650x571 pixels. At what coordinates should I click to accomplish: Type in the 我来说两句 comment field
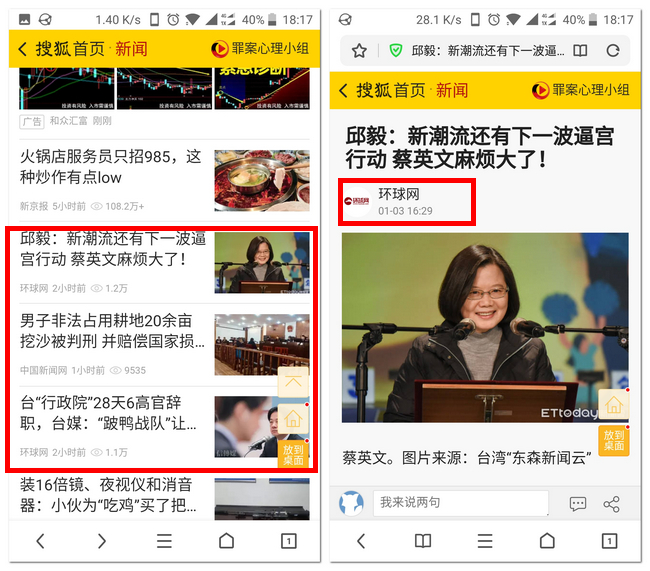[460, 502]
